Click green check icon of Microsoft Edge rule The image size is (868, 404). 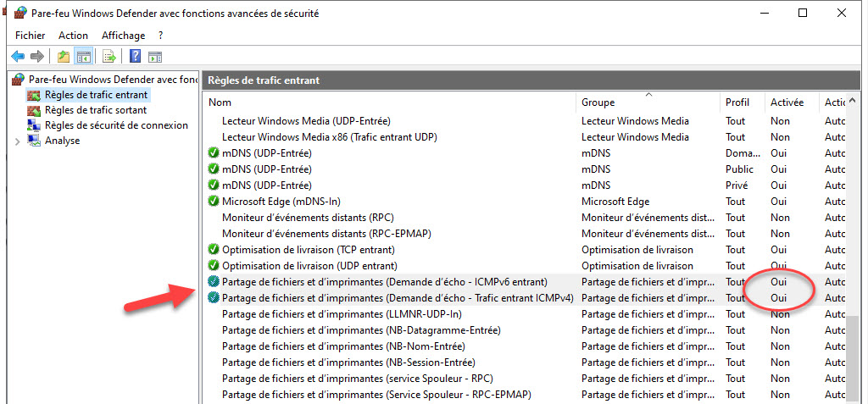tap(213, 202)
